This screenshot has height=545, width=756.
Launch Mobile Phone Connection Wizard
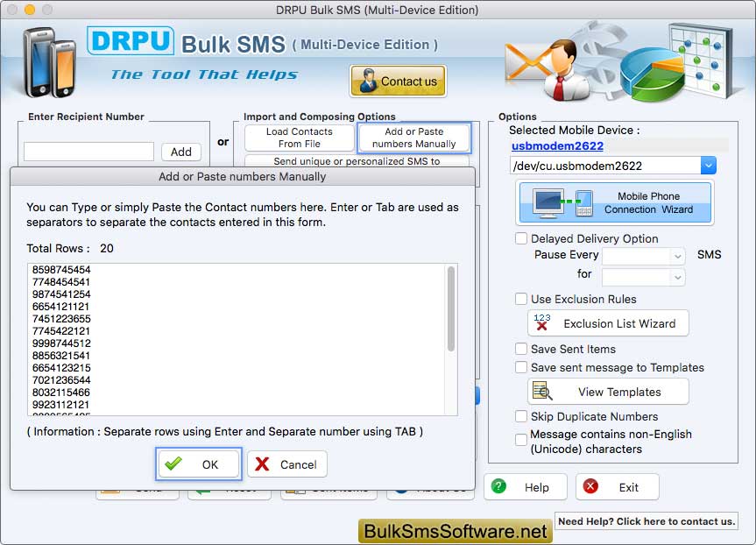click(615, 202)
